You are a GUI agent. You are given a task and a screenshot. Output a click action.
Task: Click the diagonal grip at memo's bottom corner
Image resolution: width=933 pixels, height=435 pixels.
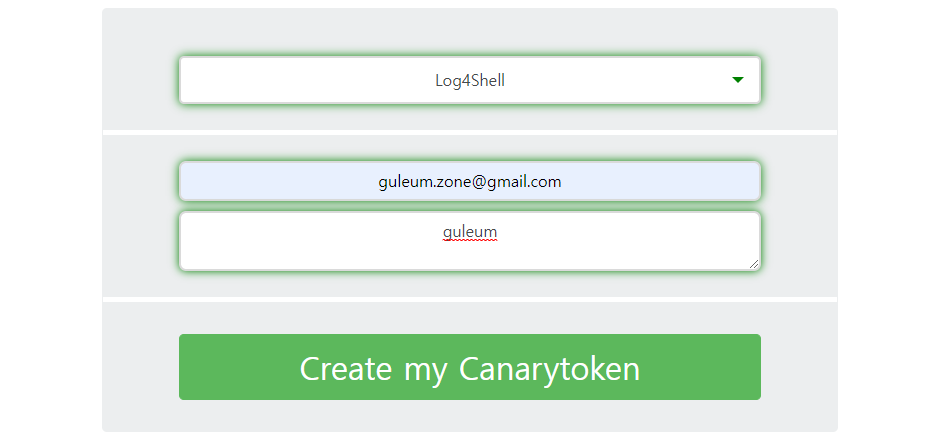[754, 264]
